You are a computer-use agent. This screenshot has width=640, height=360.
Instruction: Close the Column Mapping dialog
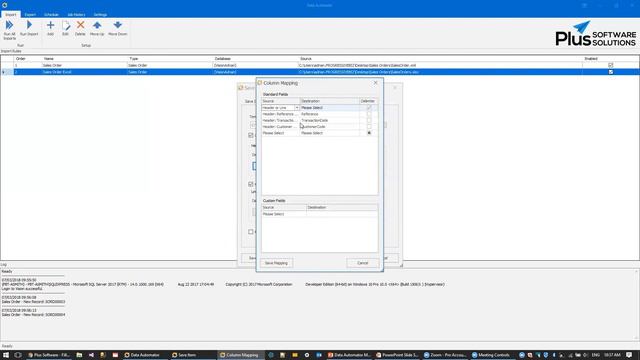coord(376,83)
